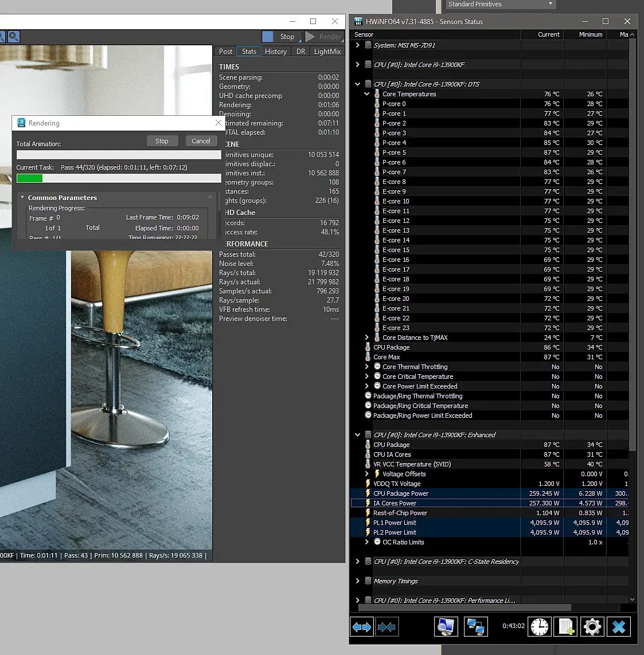Expand the Core Thermal Throttling row
The height and width of the screenshot is (655, 644).
tap(367, 367)
